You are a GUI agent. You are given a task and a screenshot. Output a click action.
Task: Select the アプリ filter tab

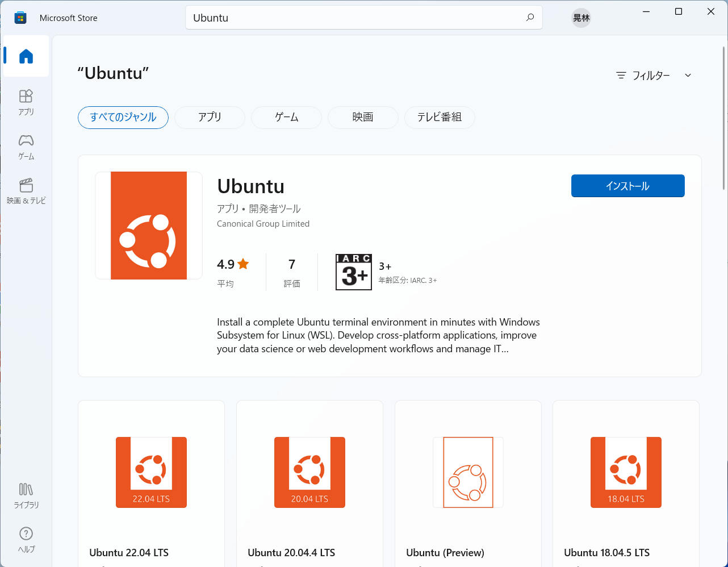(210, 118)
